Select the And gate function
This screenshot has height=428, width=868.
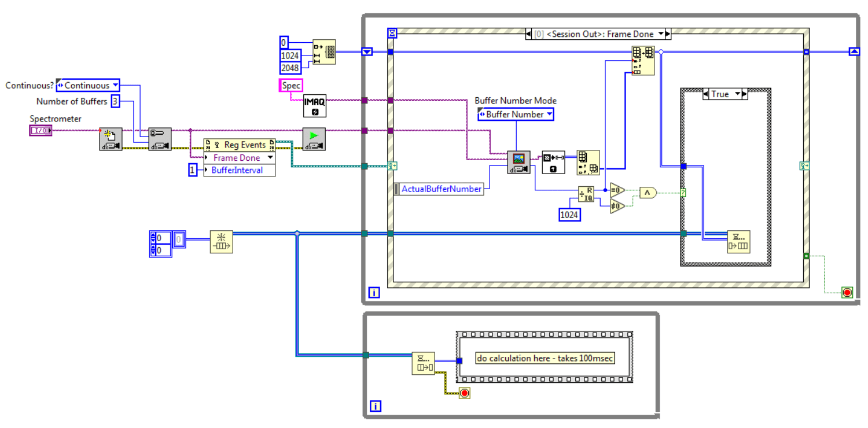(648, 193)
